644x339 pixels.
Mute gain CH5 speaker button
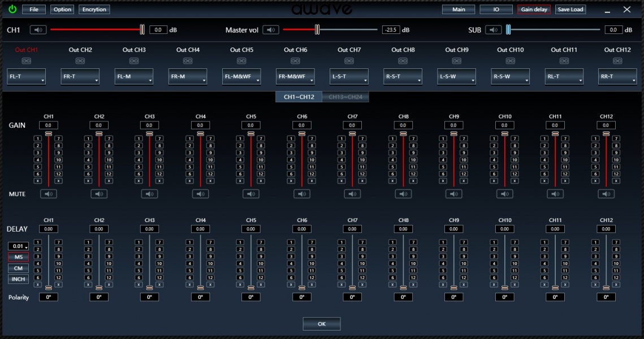(x=251, y=194)
